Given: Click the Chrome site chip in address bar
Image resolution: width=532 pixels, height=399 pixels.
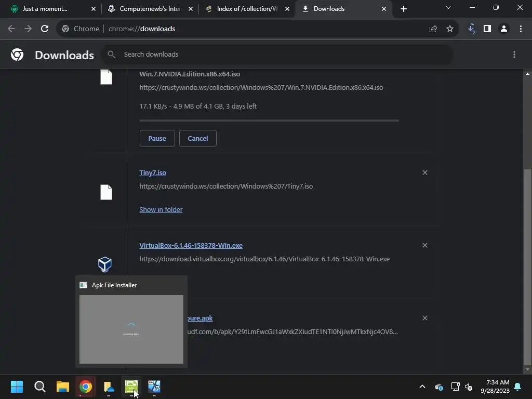Looking at the screenshot, I should pos(81,29).
